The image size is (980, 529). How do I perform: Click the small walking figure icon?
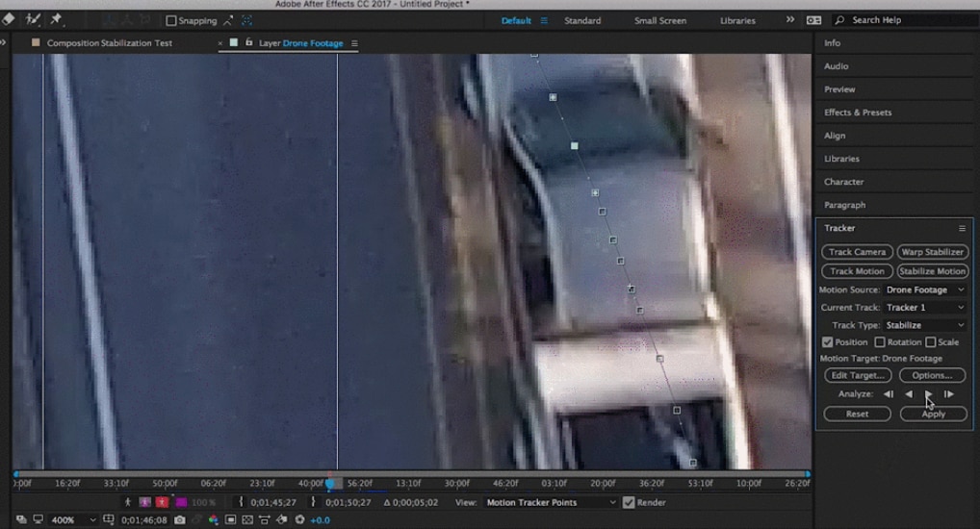[127, 502]
